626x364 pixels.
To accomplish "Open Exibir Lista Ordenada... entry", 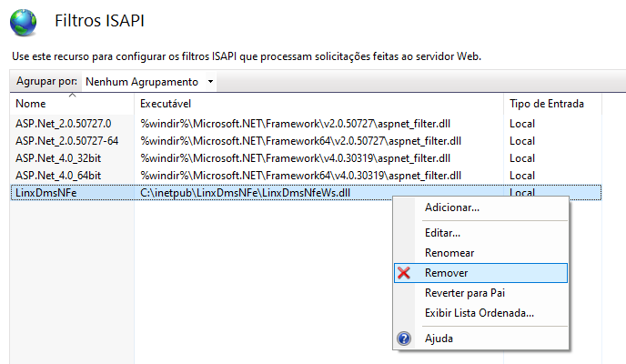I will pos(479,313).
